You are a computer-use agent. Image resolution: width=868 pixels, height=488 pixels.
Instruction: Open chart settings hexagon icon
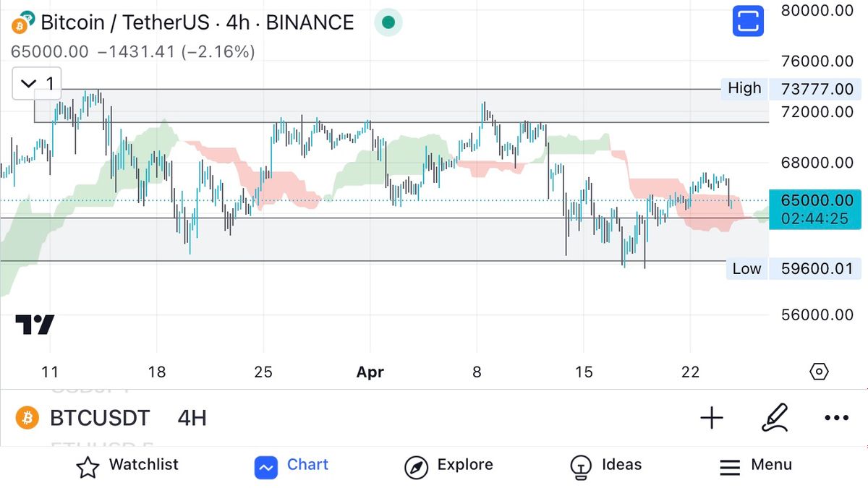(x=819, y=372)
